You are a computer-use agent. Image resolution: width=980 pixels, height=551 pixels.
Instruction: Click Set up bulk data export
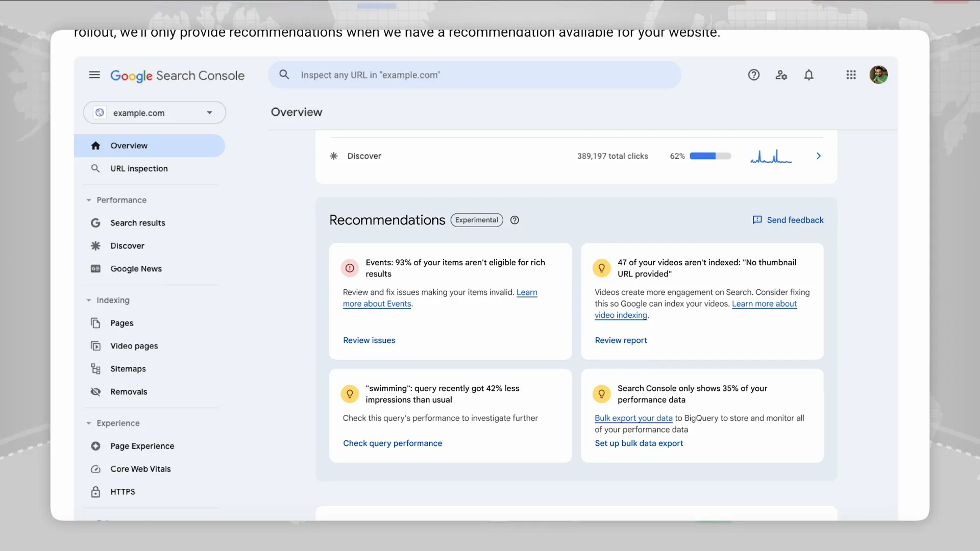pyautogui.click(x=639, y=443)
